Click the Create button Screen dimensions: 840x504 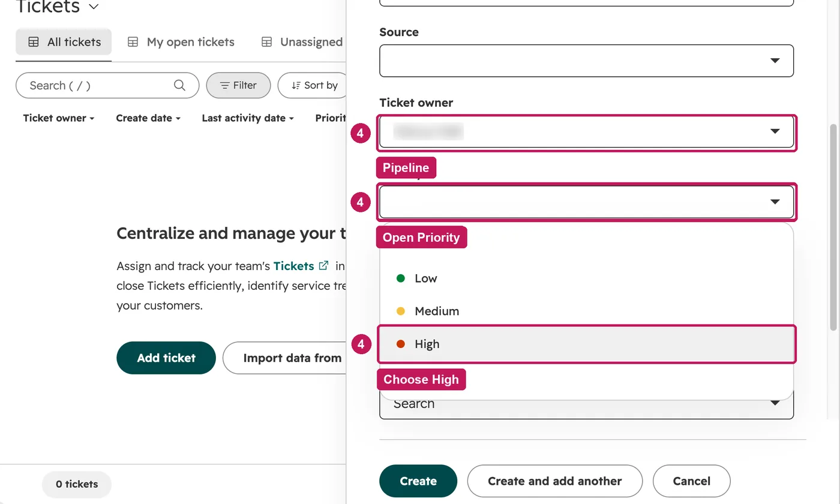coord(418,481)
